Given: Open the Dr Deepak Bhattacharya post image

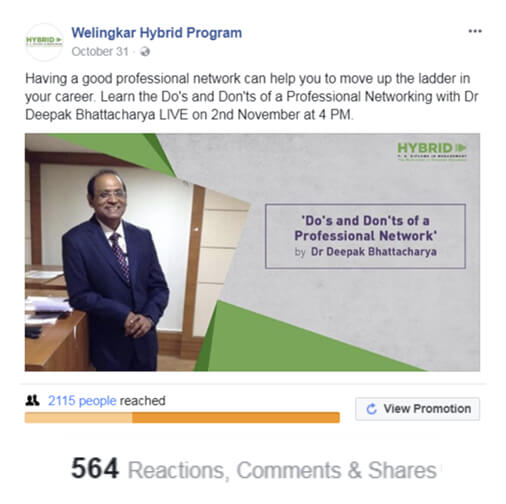Looking at the screenshot, I should (x=252, y=252).
